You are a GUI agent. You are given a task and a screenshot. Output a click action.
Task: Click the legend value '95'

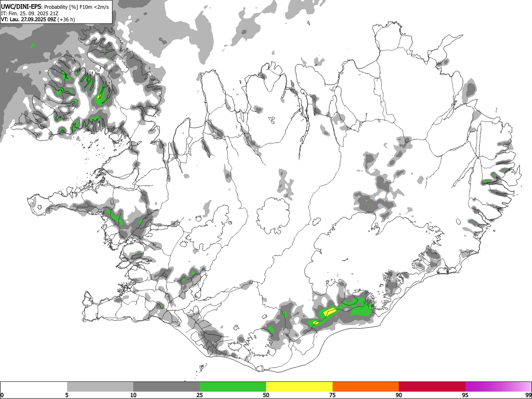465,395
